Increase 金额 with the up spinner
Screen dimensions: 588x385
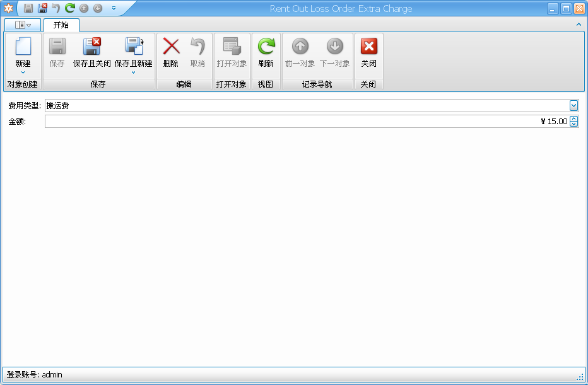click(x=573, y=118)
